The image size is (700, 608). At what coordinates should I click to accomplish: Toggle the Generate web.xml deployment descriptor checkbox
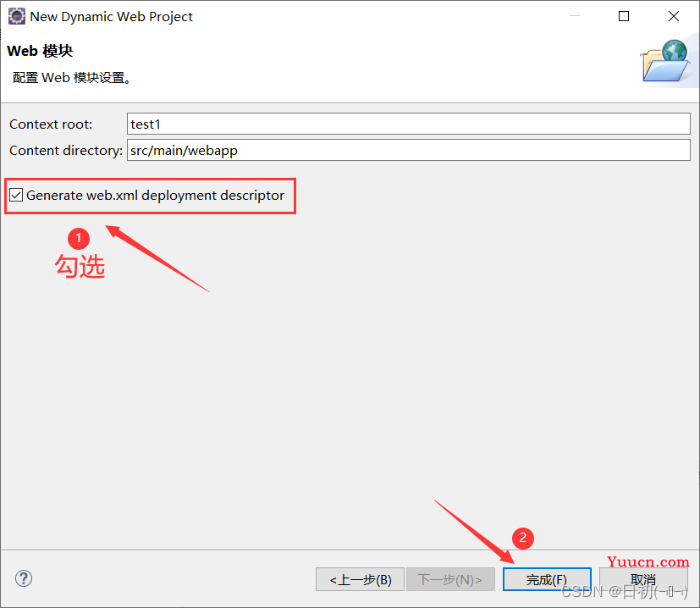pos(16,196)
